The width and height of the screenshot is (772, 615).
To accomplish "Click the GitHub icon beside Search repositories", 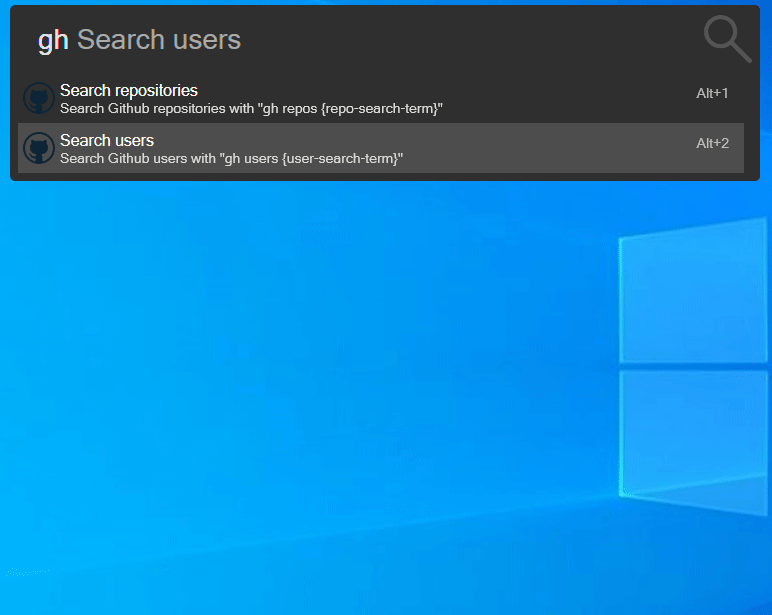I will 39,98.
